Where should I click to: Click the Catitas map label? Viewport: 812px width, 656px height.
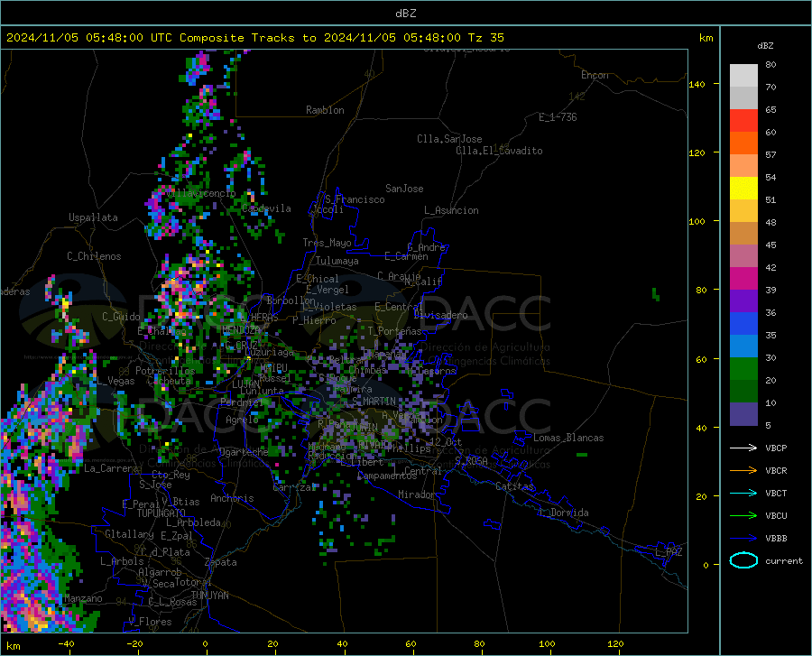click(515, 486)
